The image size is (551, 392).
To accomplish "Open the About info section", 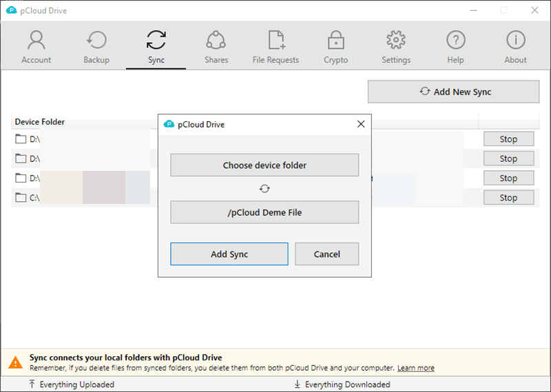I will click(x=515, y=40).
